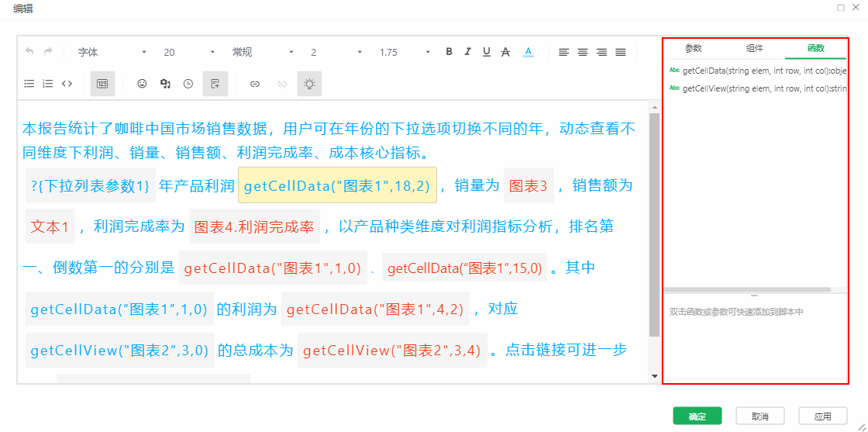The width and height of the screenshot is (868, 432).
Task: Click the editor scroll down arrow
Action: click(654, 376)
